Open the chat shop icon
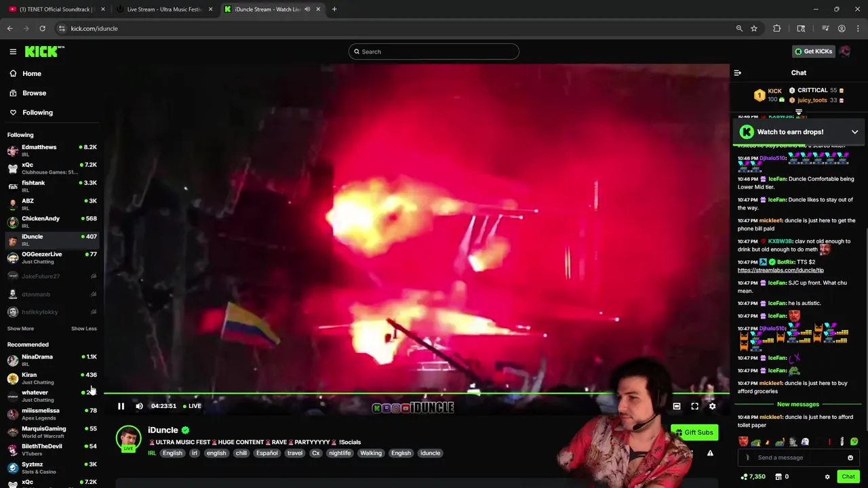The height and width of the screenshot is (488, 868). 778,477
